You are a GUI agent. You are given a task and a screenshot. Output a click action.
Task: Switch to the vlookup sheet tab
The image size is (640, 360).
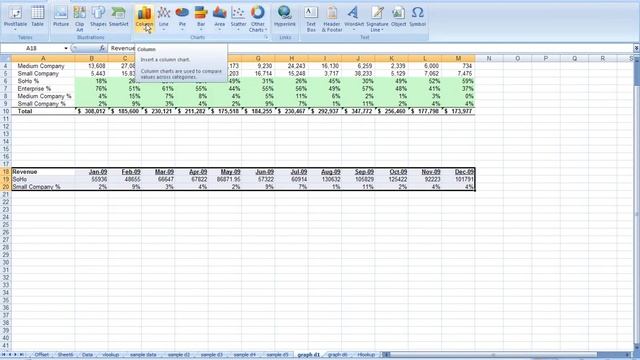[x=111, y=355]
